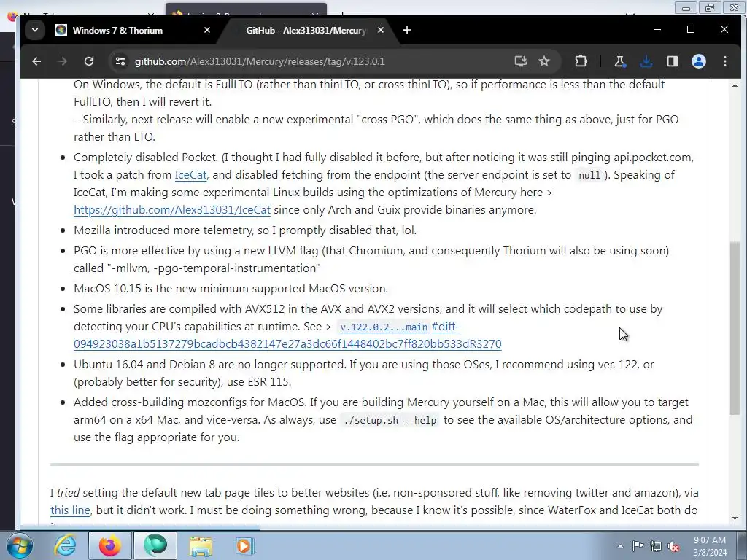The image size is (747, 560).
Task: Open the tab search dropdown
Action: (x=35, y=30)
